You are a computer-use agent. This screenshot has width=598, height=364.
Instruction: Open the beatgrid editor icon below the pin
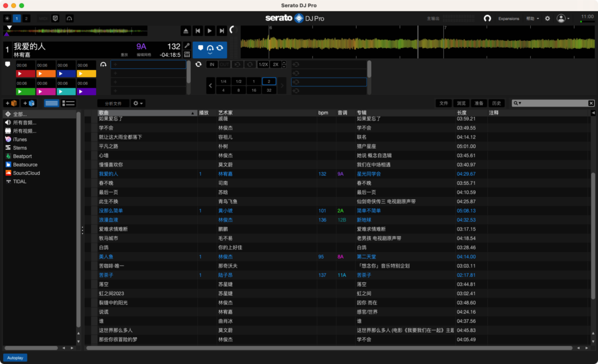point(187,54)
